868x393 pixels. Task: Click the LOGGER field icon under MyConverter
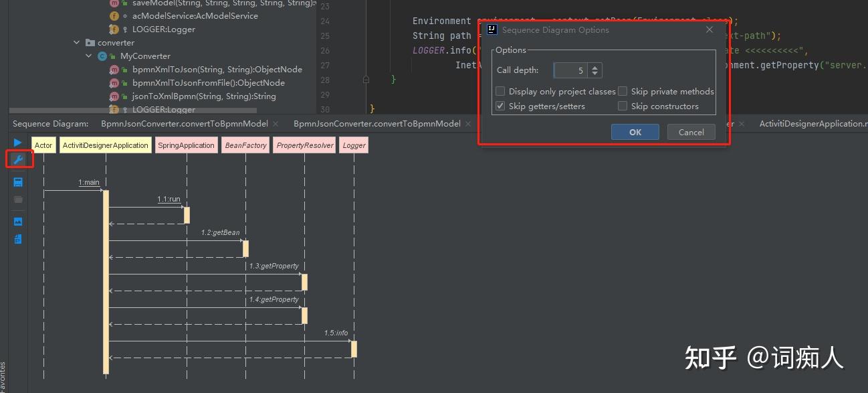pos(114,109)
